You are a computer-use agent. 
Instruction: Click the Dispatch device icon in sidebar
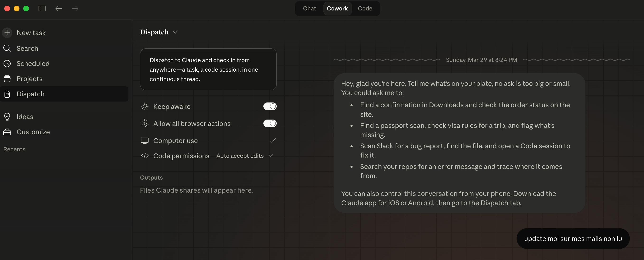pos(7,94)
